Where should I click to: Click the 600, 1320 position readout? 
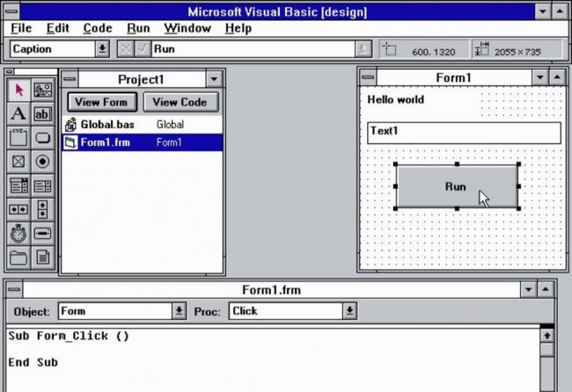coord(433,52)
